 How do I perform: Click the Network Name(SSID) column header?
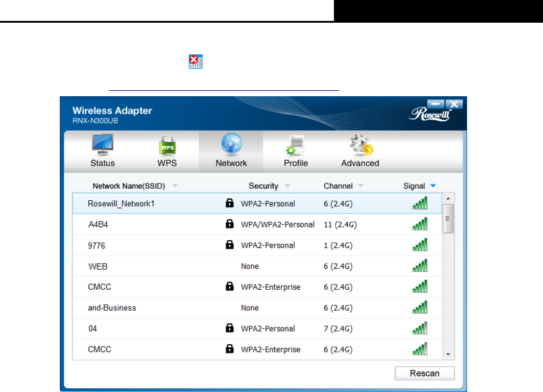tap(128, 186)
